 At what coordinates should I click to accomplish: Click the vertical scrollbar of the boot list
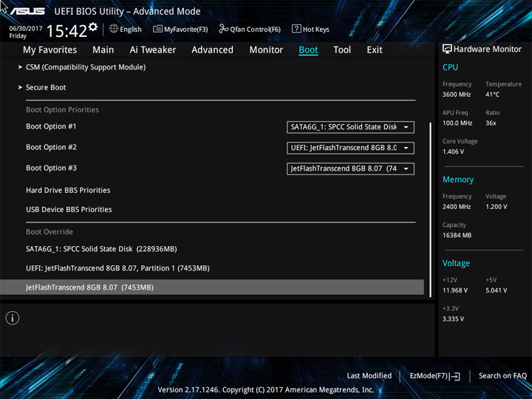click(x=431, y=210)
